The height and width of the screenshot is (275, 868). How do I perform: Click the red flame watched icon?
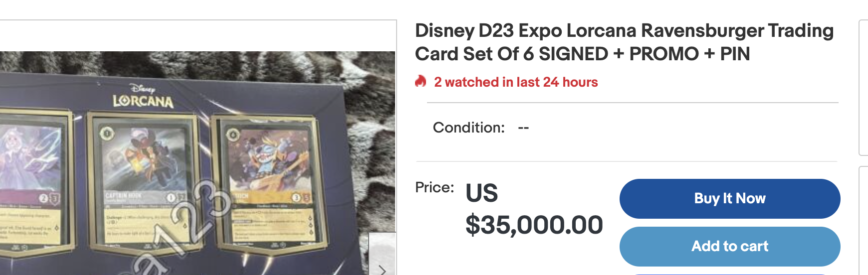coord(421,81)
